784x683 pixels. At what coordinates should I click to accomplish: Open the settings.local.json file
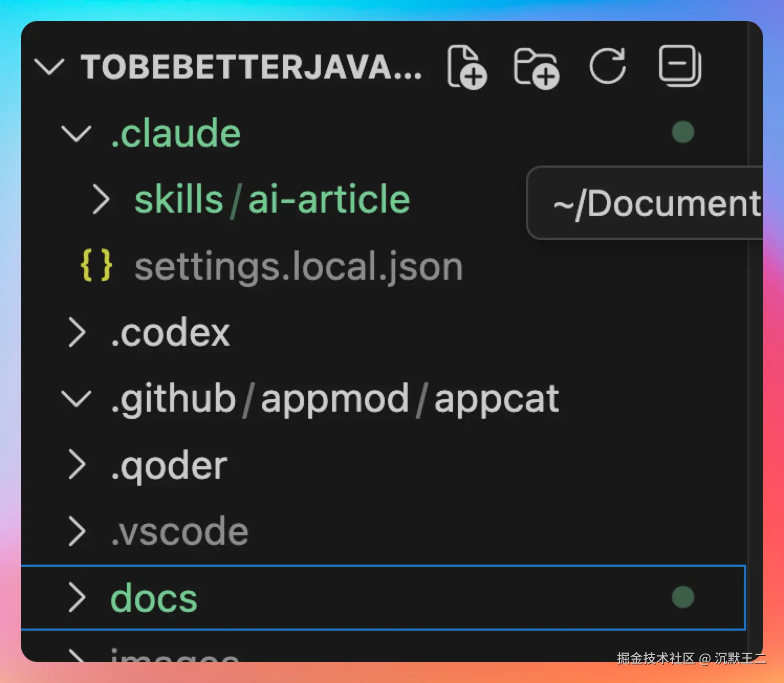click(299, 267)
